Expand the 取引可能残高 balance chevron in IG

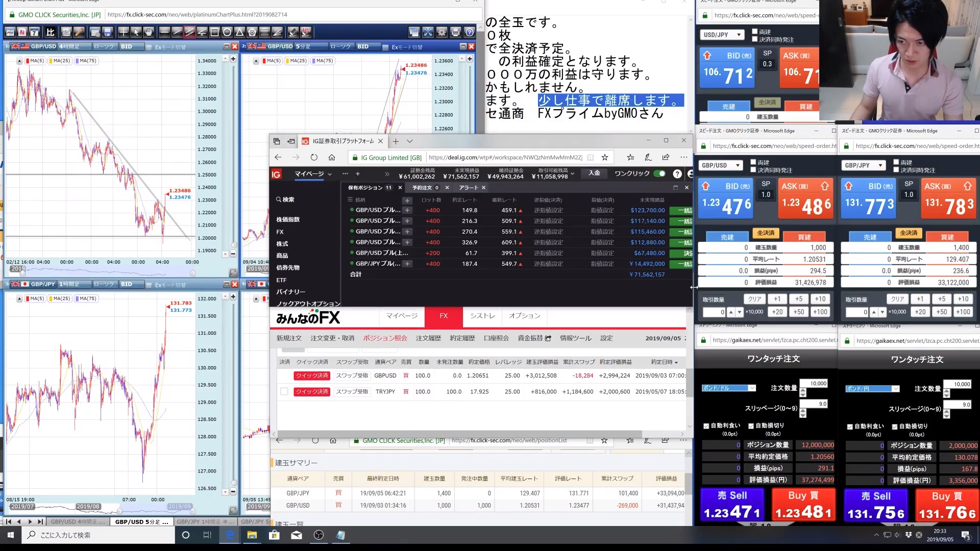click(572, 174)
